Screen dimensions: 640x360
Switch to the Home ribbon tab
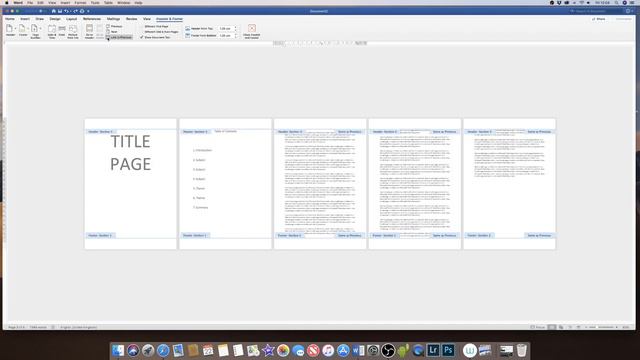tap(10, 19)
